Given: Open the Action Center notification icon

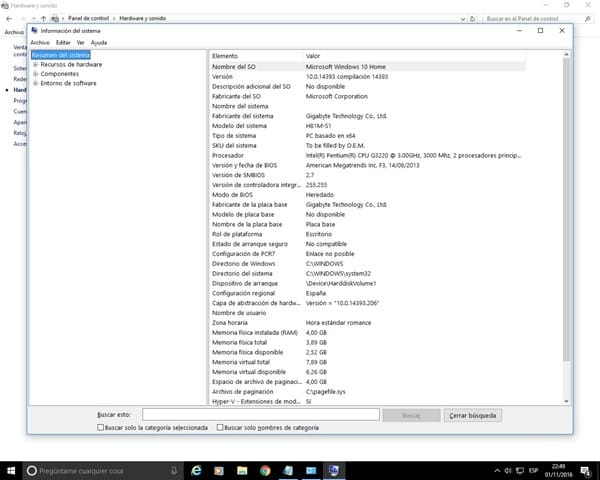Looking at the screenshot, I should click(585, 470).
